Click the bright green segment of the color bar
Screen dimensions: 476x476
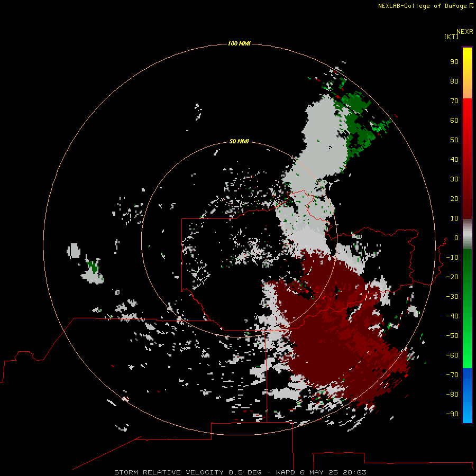pyautogui.click(x=467, y=309)
